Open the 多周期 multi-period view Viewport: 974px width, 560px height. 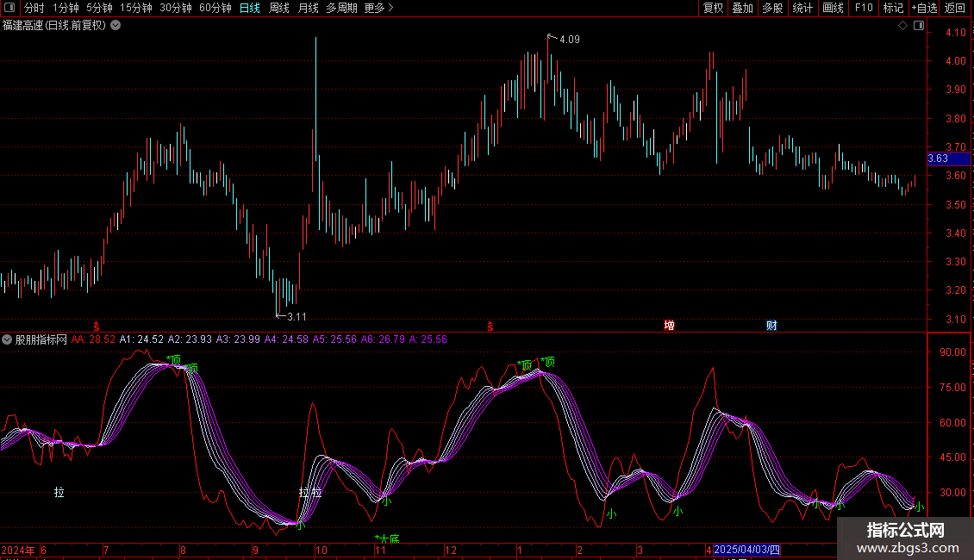click(x=341, y=8)
